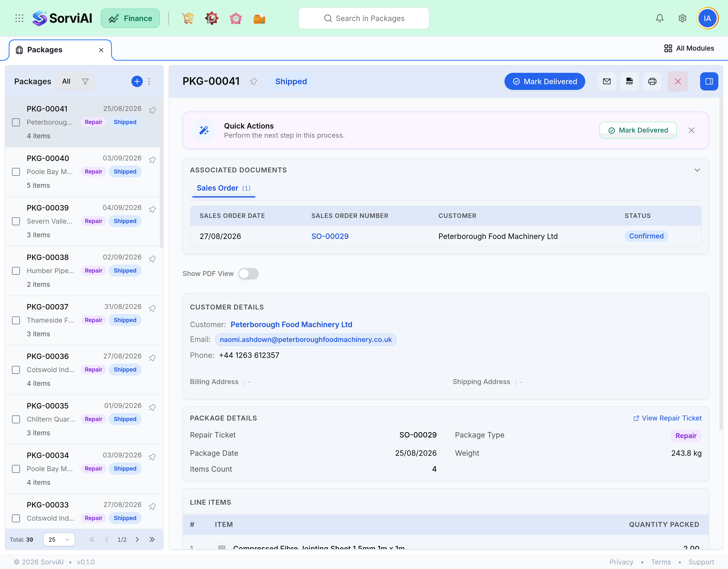Screen dimensions: 728x569
Task: Select checkbox for PKG-00036
Action: 16,370
